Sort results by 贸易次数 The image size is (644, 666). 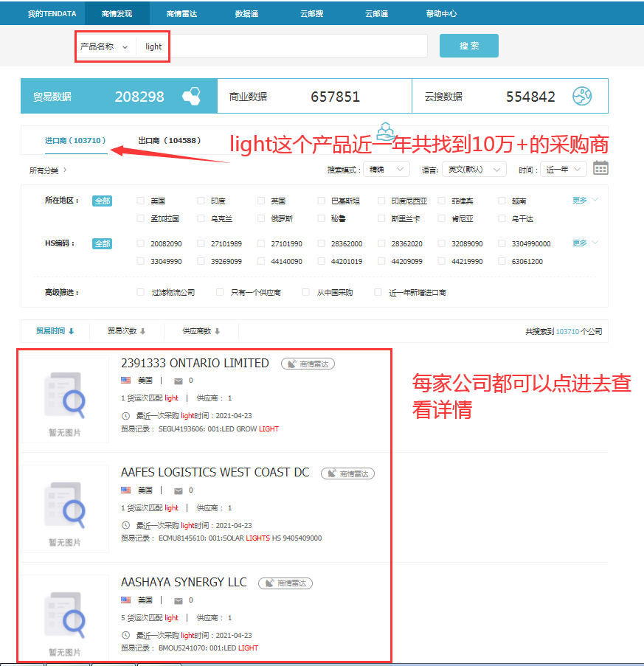[x=126, y=331]
